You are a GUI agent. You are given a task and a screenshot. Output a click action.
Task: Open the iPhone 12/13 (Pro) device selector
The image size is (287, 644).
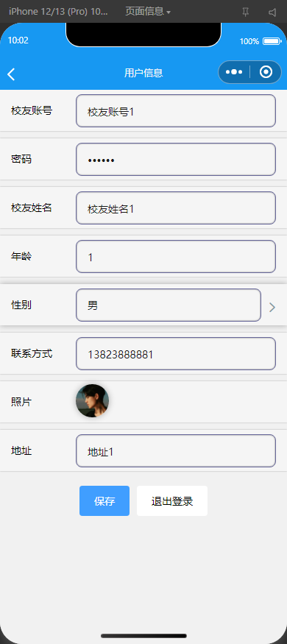58,12
